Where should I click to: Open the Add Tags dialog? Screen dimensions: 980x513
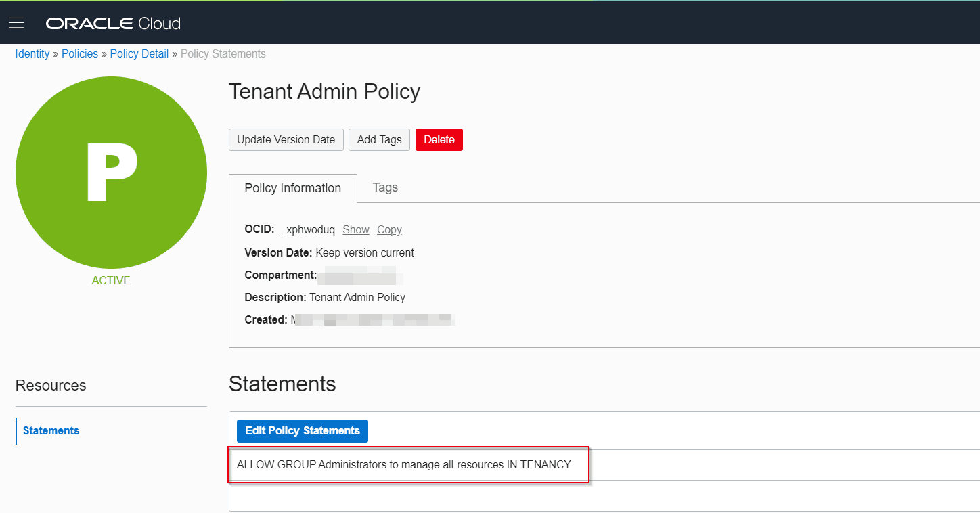click(379, 139)
